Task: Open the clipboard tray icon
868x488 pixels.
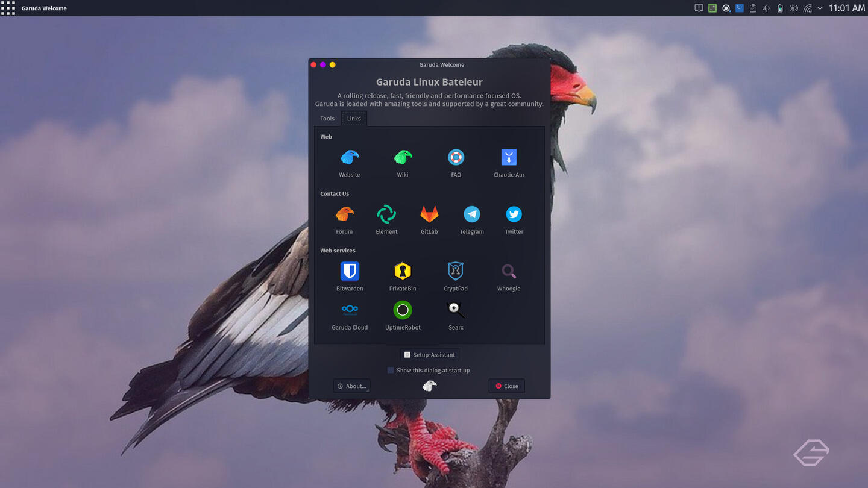Action: [x=753, y=8]
